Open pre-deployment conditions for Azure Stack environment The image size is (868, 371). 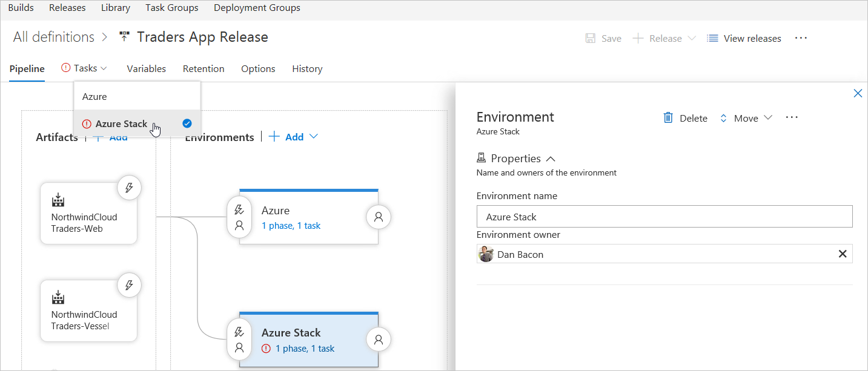tap(239, 340)
